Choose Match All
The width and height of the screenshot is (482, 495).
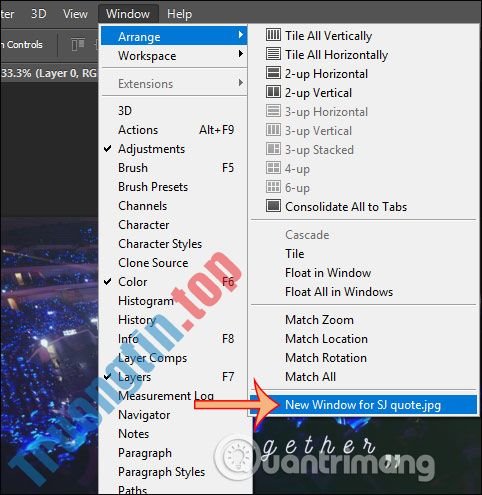[x=310, y=377]
